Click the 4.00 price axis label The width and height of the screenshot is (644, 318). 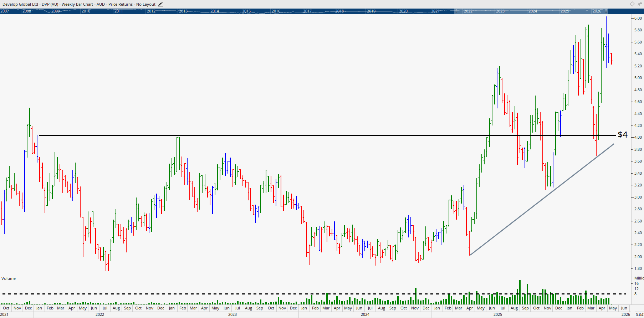638,137
